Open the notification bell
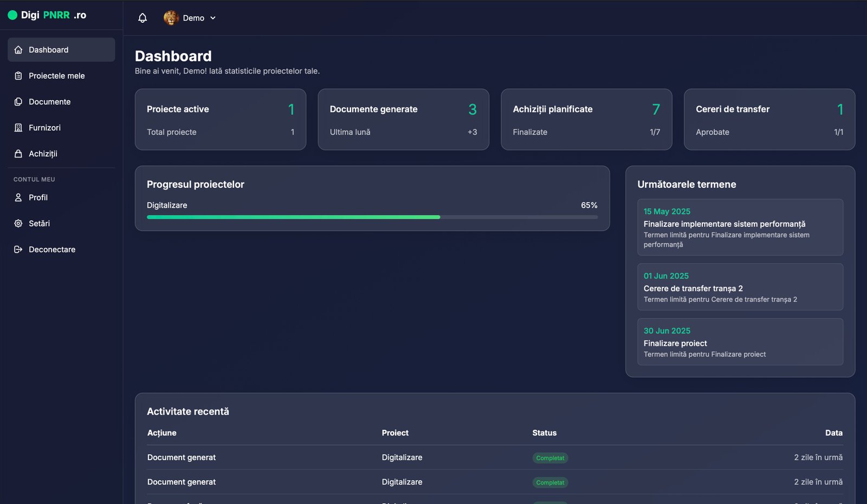The width and height of the screenshot is (867, 504). pos(142,17)
